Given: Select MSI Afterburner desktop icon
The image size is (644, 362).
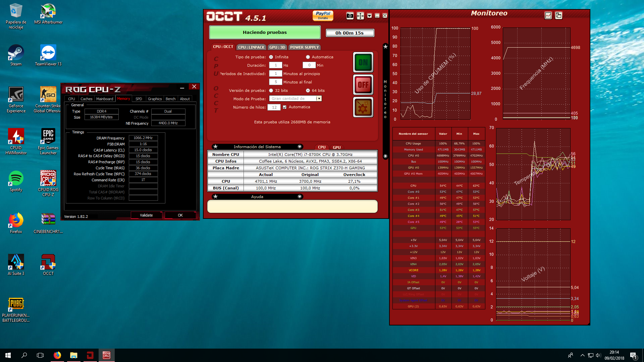Looking at the screenshot, I should tap(48, 14).
